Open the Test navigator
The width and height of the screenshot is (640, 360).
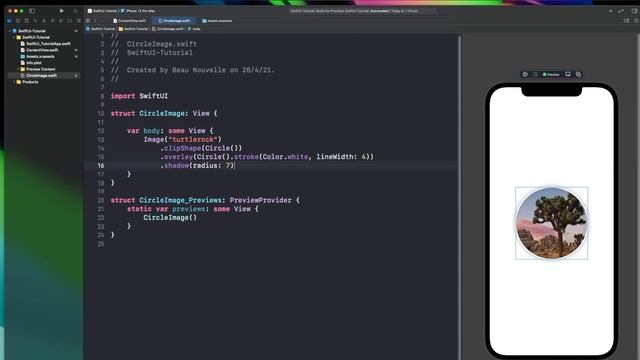point(53,20)
